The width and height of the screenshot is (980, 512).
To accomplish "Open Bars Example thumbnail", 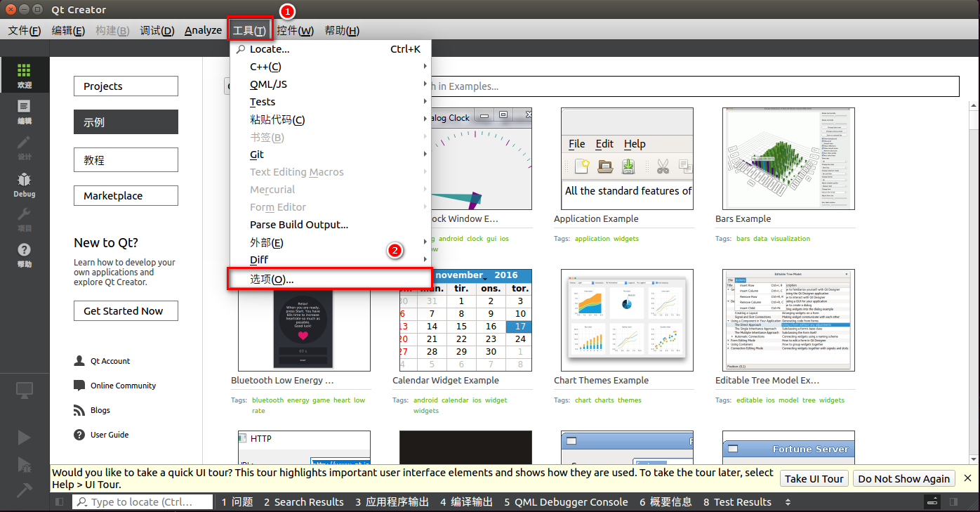I will (x=788, y=159).
